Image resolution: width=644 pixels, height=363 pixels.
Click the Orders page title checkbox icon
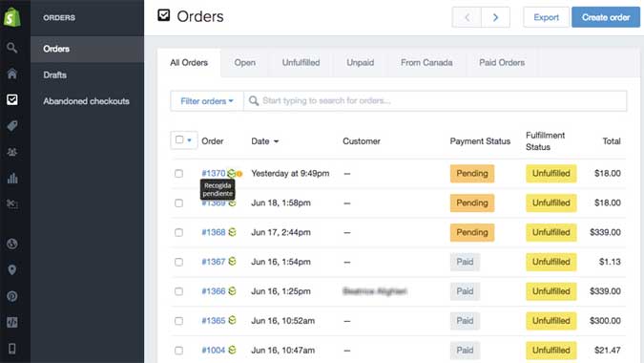(x=163, y=15)
